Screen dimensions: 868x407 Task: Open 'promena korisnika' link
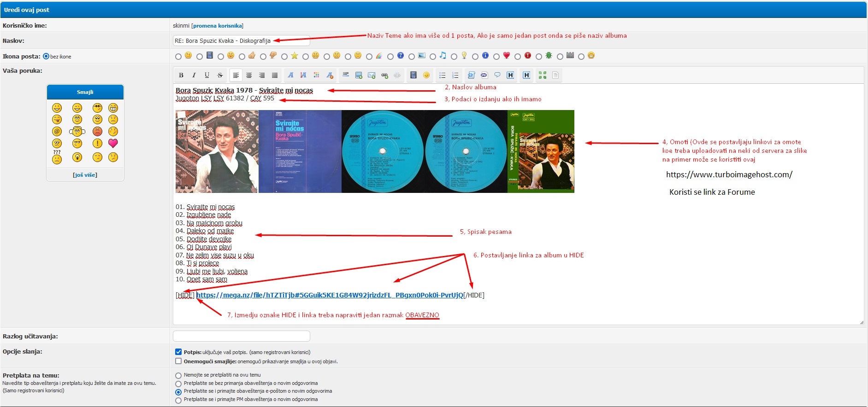pos(218,26)
